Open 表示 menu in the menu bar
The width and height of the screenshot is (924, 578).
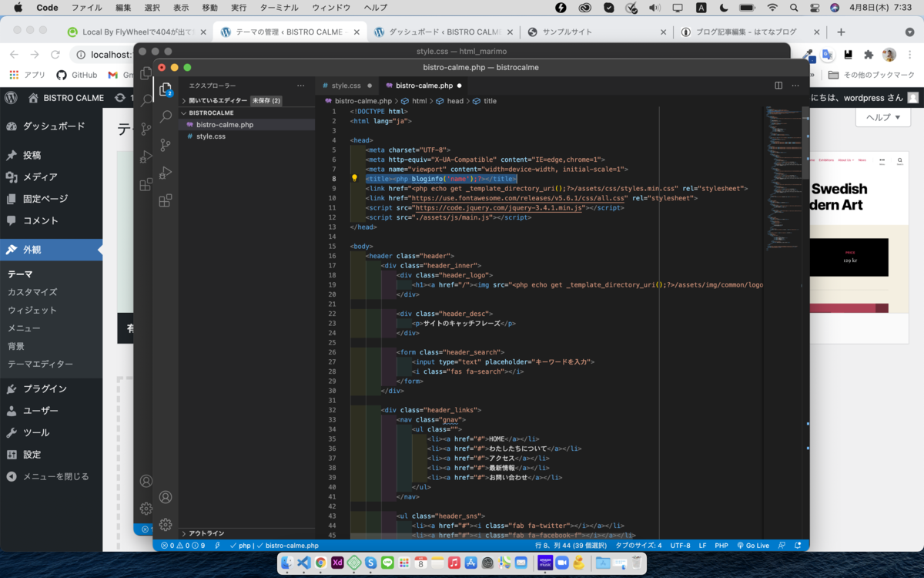point(181,8)
